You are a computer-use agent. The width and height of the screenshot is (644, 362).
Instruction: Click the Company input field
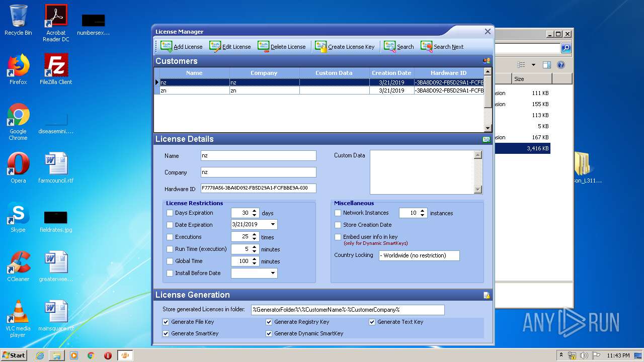click(258, 172)
